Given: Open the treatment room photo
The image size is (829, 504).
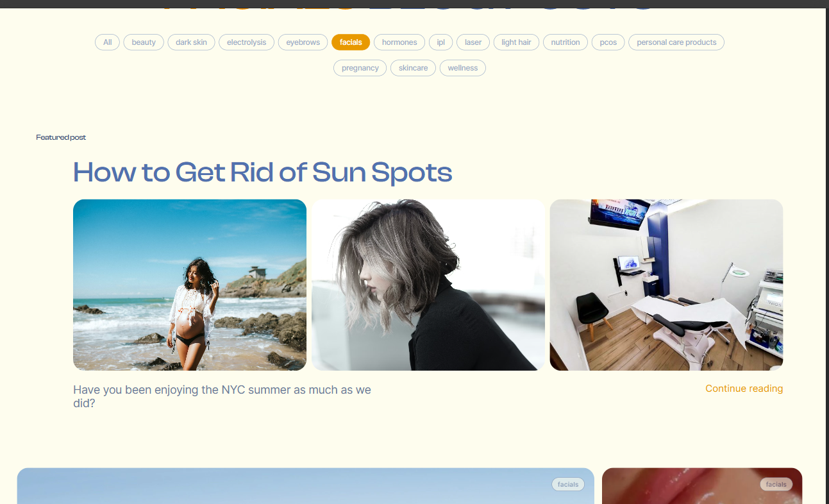Looking at the screenshot, I should (666, 285).
